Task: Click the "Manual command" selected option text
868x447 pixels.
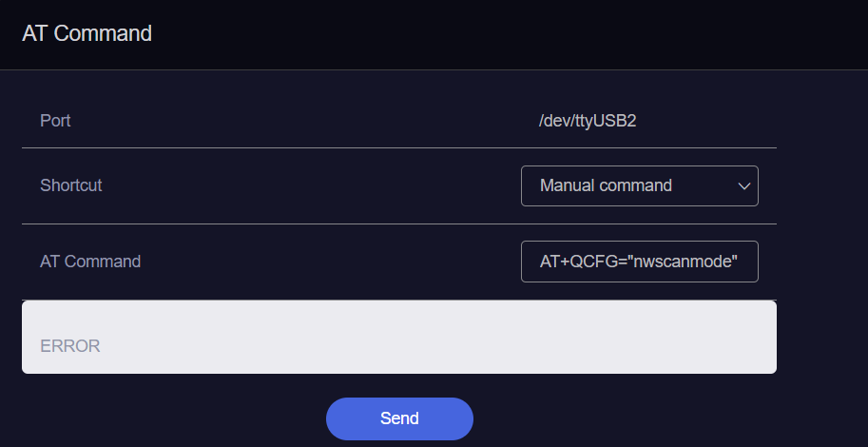Action: click(606, 185)
